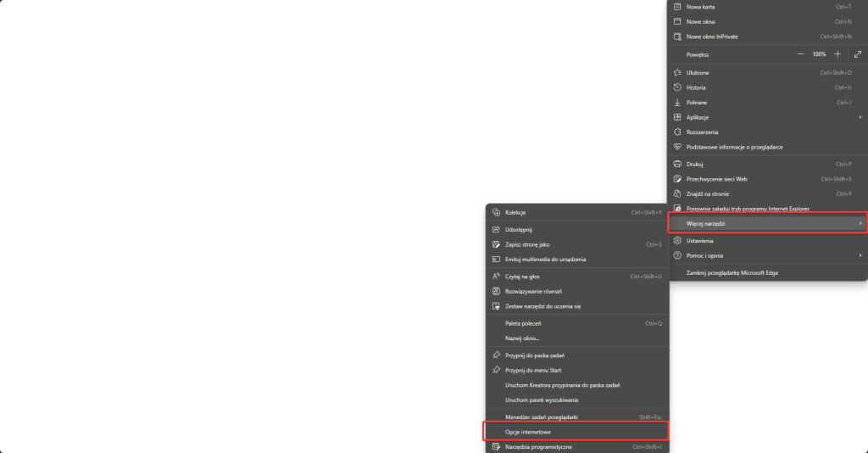Click the Udostępnij share icon
Viewport: 868px width, 453px height.
pos(497,229)
